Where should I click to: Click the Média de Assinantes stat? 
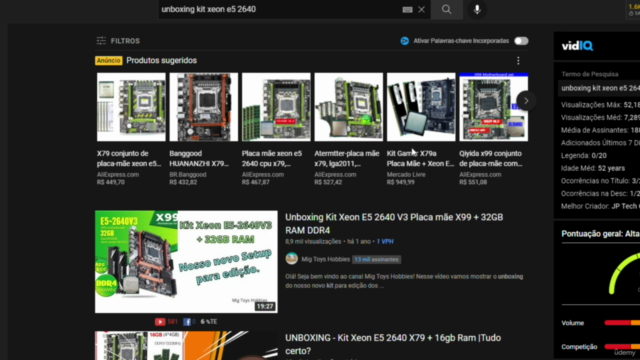[x=600, y=130]
